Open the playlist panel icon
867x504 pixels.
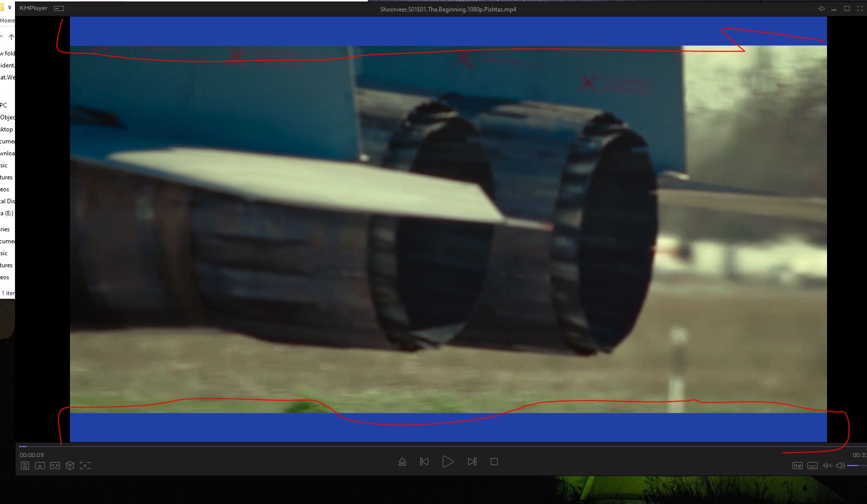(x=25, y=466)
